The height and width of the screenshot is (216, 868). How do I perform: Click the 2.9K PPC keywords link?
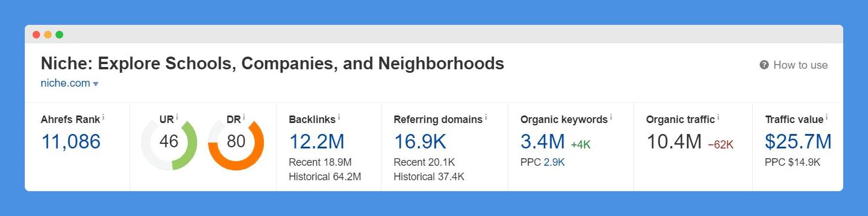tap(554, 162)
